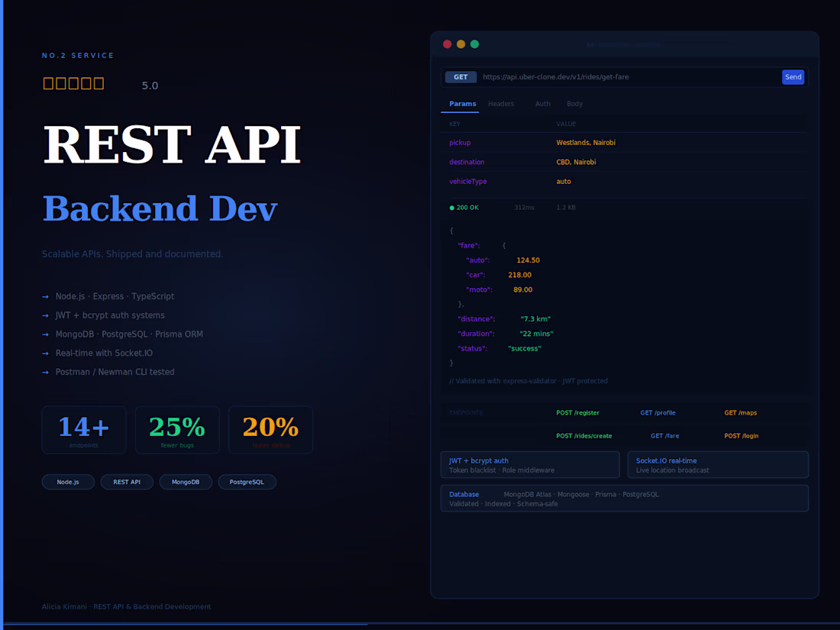This screenshot has height=630, width=840.
Task: Switch to the Params tab
Action: tap(462, 104)
